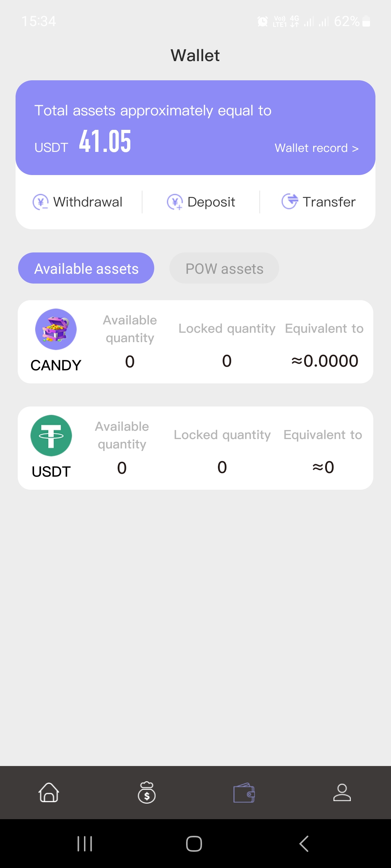The height and width of the screenshot is (868, 391).
Task: Open the USDT asset card
Action: pyautogui.click(x=195, y=448)
